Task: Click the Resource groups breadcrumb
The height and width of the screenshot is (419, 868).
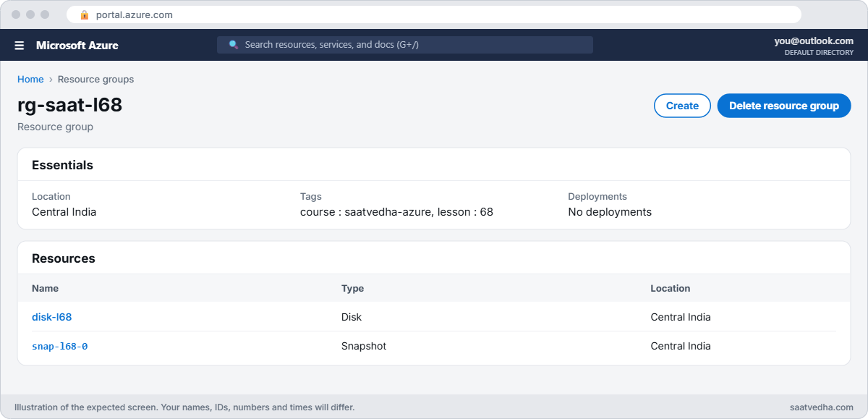Action: coord(95,80)
